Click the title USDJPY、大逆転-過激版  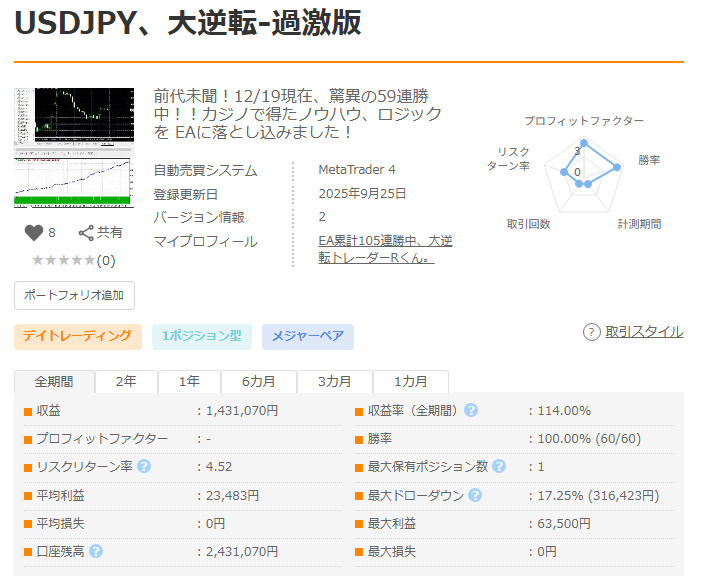(188, 22)
